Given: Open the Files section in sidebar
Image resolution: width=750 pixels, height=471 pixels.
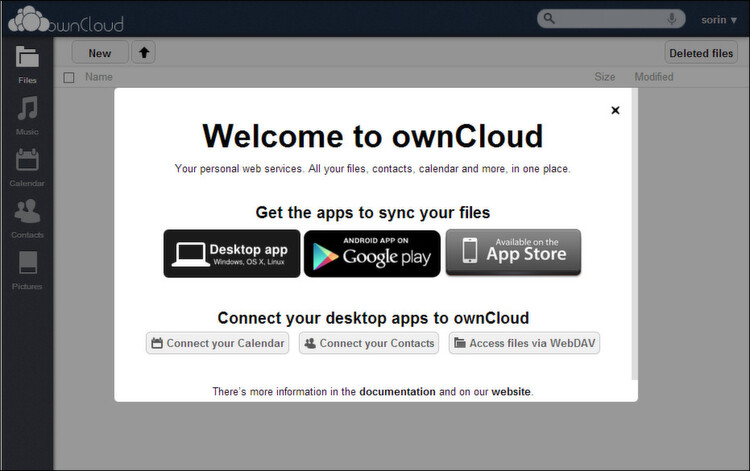Looking at the screenshot, I should [27, 63].
